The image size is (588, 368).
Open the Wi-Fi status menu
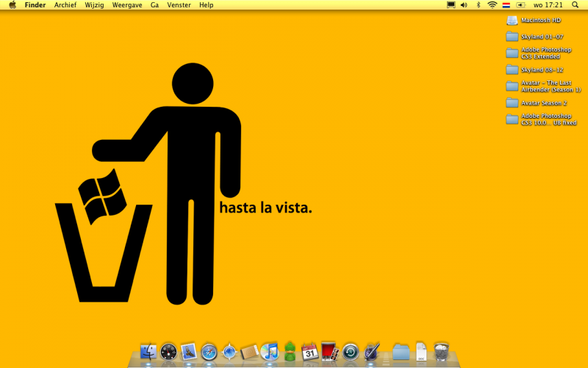pyautogui.click(x=492, y=5)
